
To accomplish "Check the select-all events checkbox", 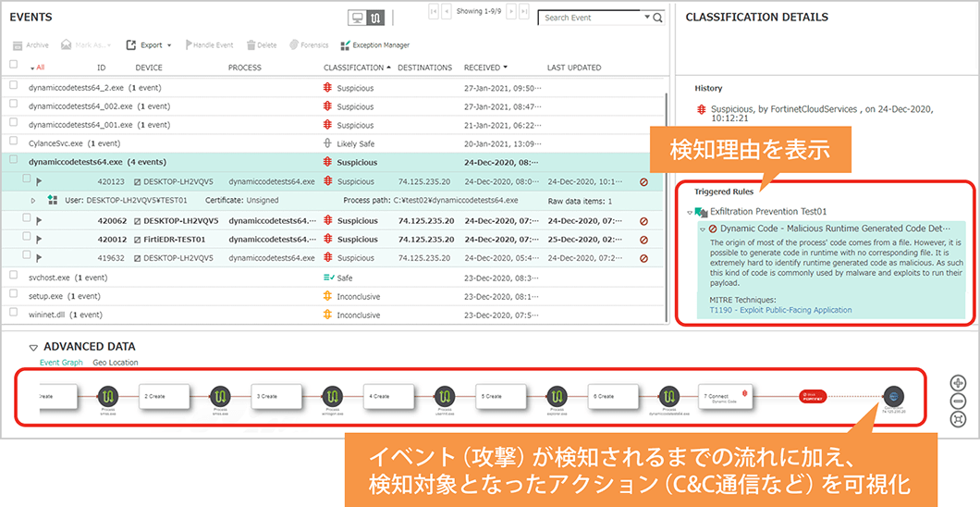I will (x=13, y=65).
